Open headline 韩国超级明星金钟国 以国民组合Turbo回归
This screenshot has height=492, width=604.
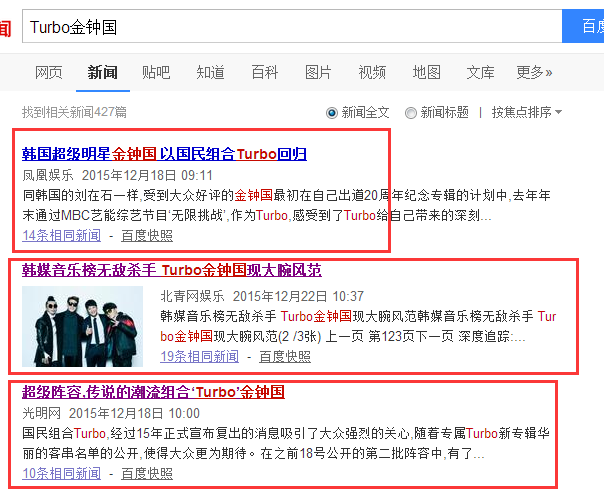click(x=164, y=154)
